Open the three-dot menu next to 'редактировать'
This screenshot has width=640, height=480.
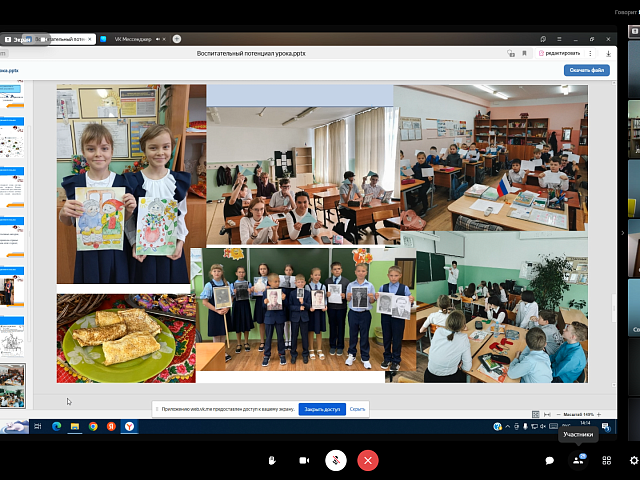(590, 53)
